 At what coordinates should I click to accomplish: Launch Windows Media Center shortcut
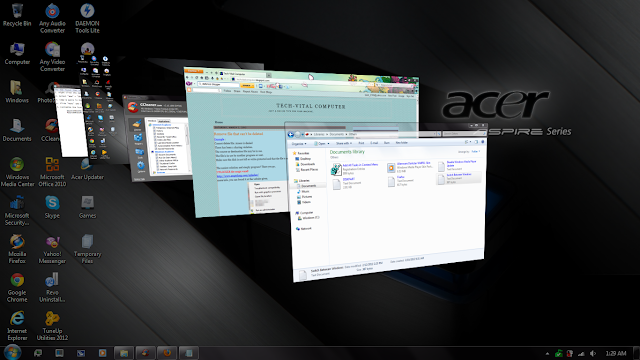click(x=17, y=172)
